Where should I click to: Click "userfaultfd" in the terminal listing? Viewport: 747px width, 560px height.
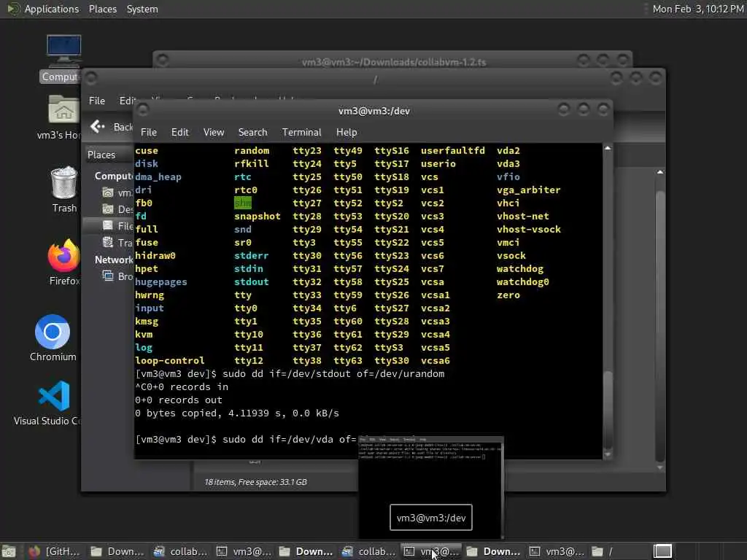(x=452, y=150)
